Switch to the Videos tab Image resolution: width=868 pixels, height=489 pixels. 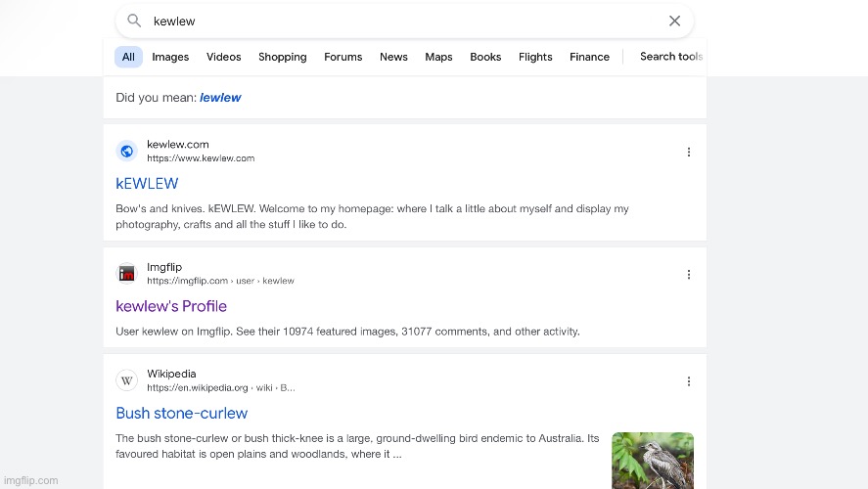coord(224,57)
